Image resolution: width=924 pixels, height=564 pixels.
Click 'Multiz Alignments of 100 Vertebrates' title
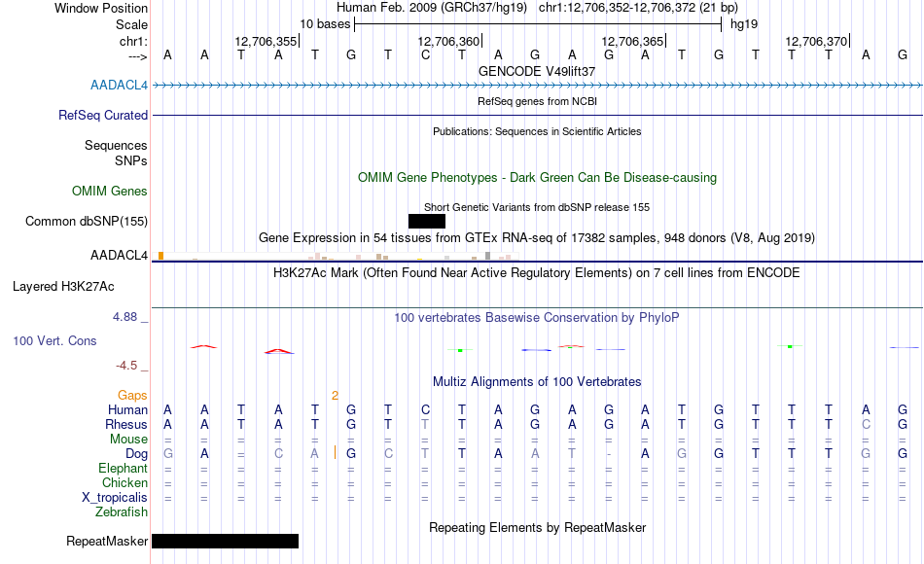[x=537, y=381]
